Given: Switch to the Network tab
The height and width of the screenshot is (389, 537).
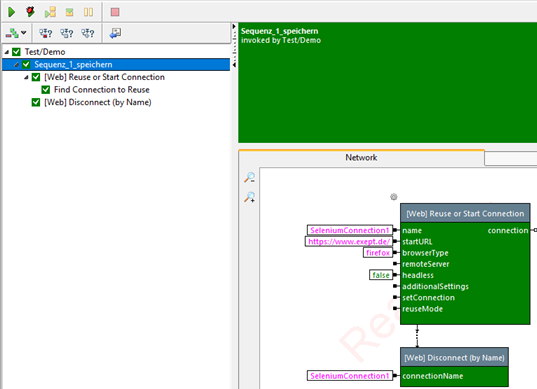Looking at the screenshot, I should click(361, 158).
